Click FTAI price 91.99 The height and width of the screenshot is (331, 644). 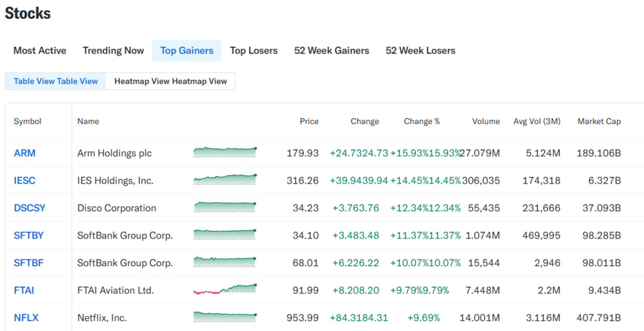(x=306, y=290)
